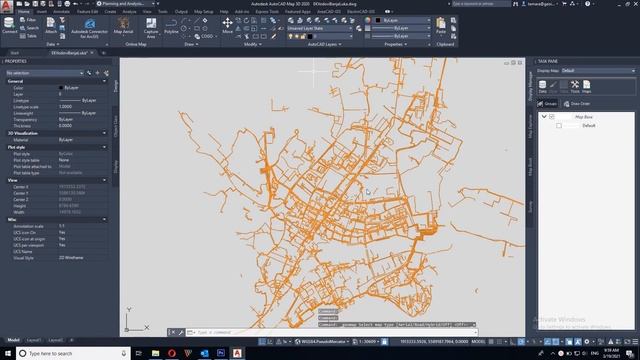Toggle the layer lock icon

(x=303, y=36)
